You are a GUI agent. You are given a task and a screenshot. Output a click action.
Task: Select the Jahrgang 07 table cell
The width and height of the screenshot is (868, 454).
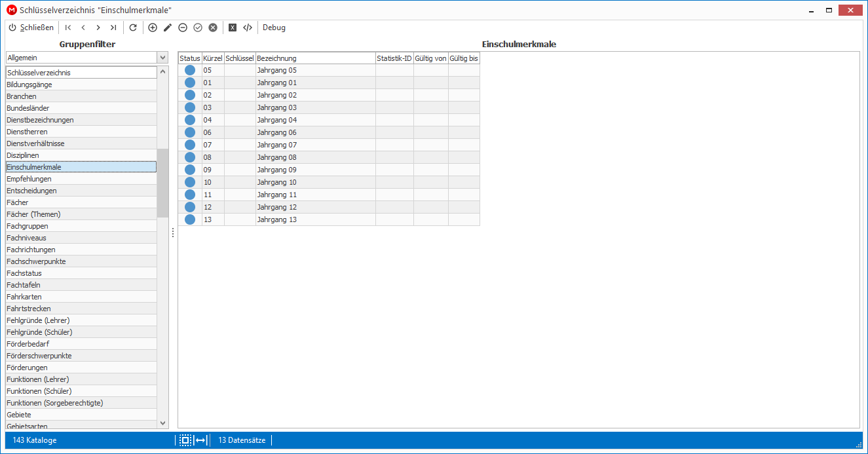tap(315, 145)
